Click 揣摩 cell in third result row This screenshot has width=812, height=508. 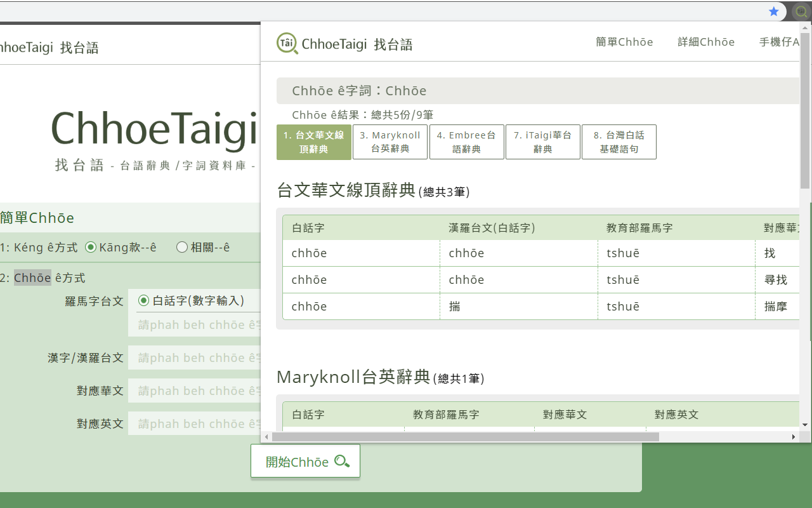pyautogui.click(x=777, y=307)
